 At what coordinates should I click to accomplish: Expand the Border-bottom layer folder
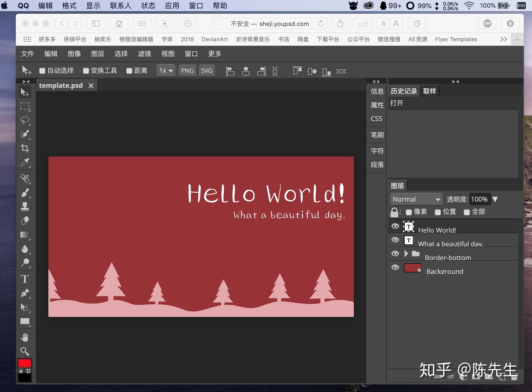coord(407,254)
